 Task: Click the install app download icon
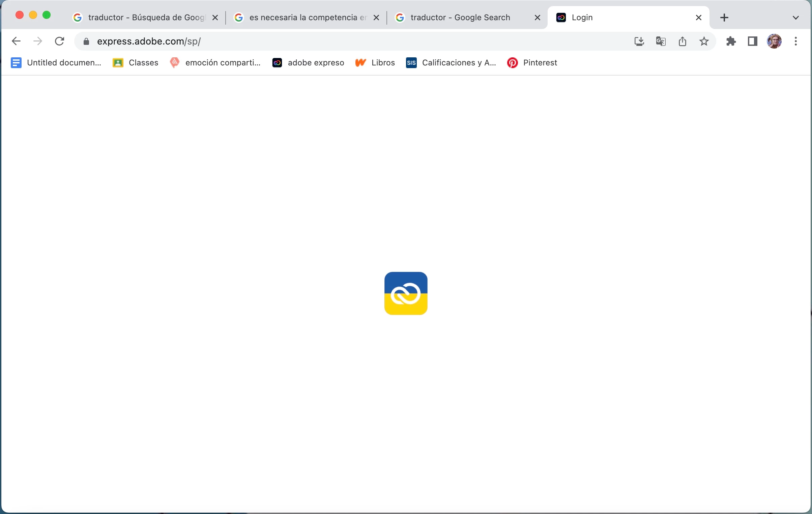click(639, 41)
